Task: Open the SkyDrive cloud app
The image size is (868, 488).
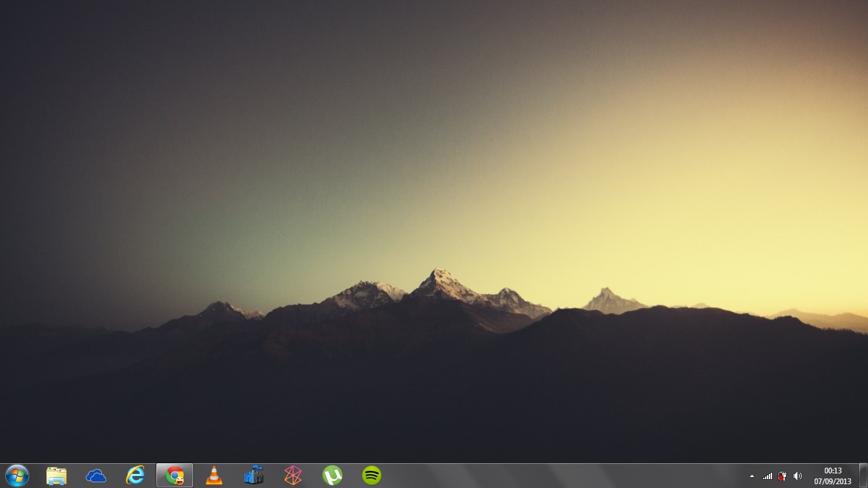Action: [96, 475]
